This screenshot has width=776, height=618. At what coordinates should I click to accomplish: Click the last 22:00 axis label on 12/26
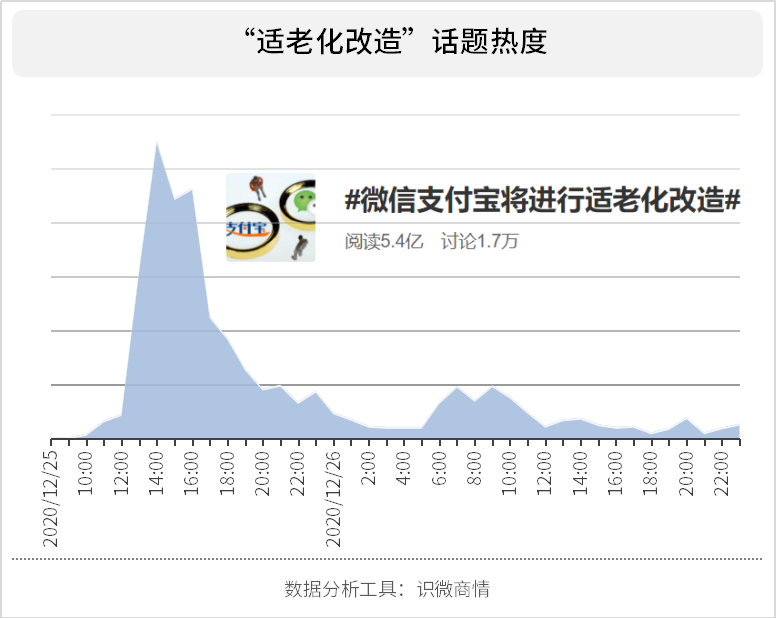pyautogui.click(x=722, y=474)
